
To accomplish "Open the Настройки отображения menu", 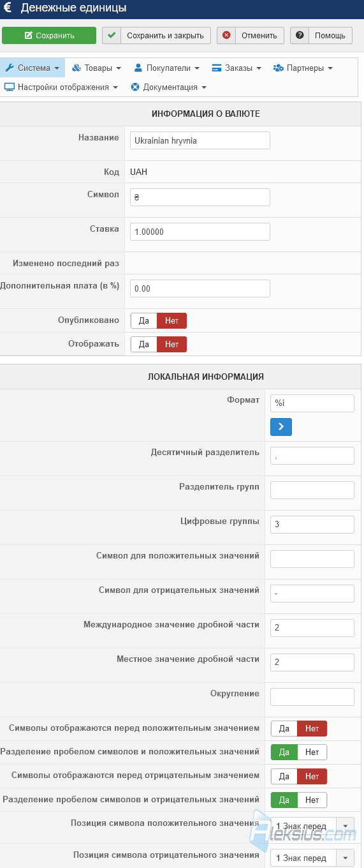I will [61, 87].
